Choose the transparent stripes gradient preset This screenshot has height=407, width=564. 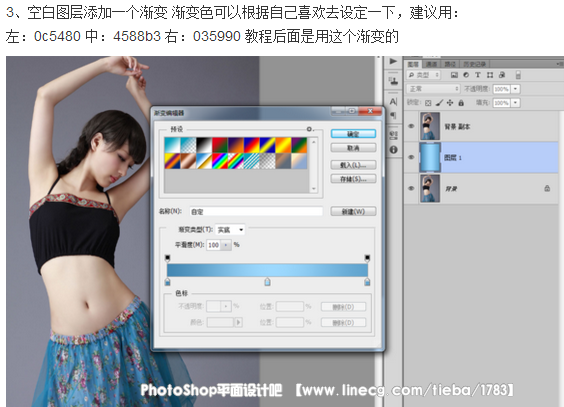pyautogui.click(x=251, y=161)
